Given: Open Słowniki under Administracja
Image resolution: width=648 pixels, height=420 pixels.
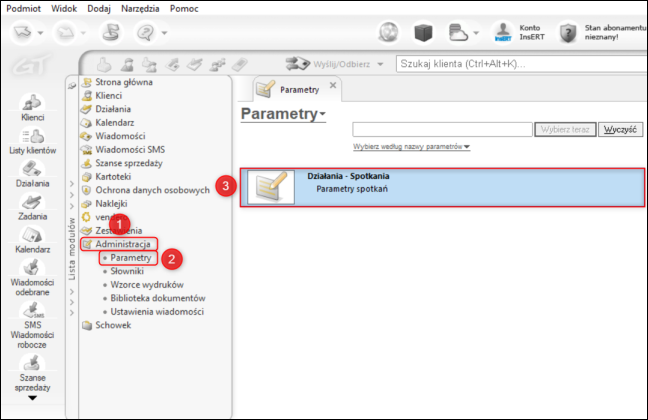Looking at the screenshot, I should click(127, 272).
